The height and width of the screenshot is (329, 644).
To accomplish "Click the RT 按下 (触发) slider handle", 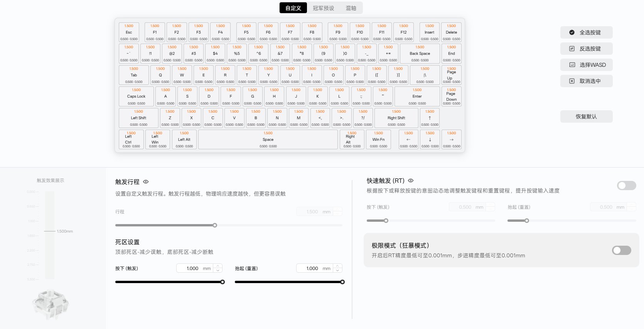I will click(x=386, y=221).
